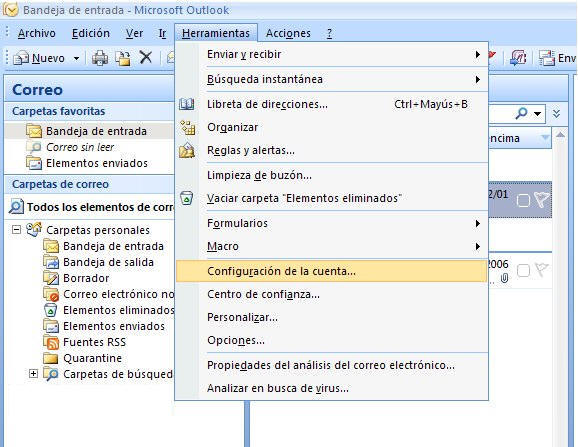578x447 pixels.
Task: Click the Outlook icon in title bar
Action: [10, 10]
